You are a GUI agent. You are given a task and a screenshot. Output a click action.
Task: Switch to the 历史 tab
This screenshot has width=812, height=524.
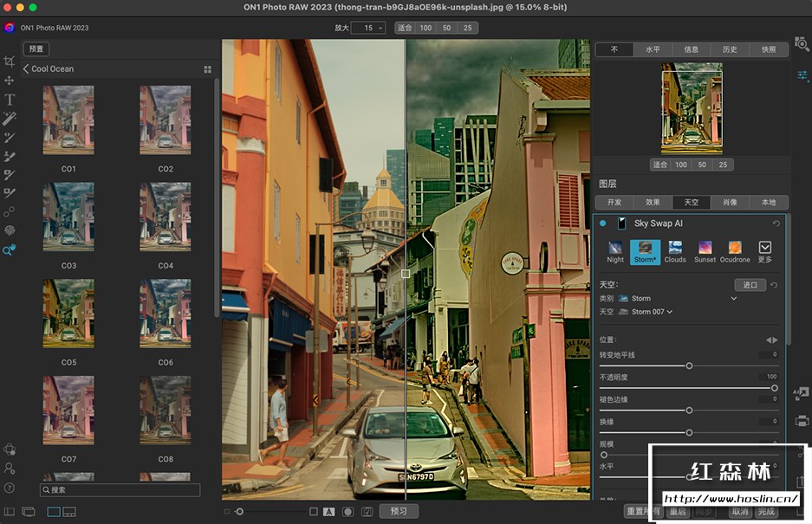click(731, 49)
